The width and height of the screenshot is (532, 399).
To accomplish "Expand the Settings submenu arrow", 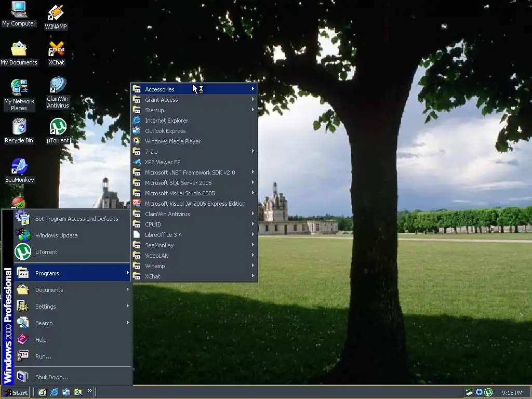I will 128,306.
